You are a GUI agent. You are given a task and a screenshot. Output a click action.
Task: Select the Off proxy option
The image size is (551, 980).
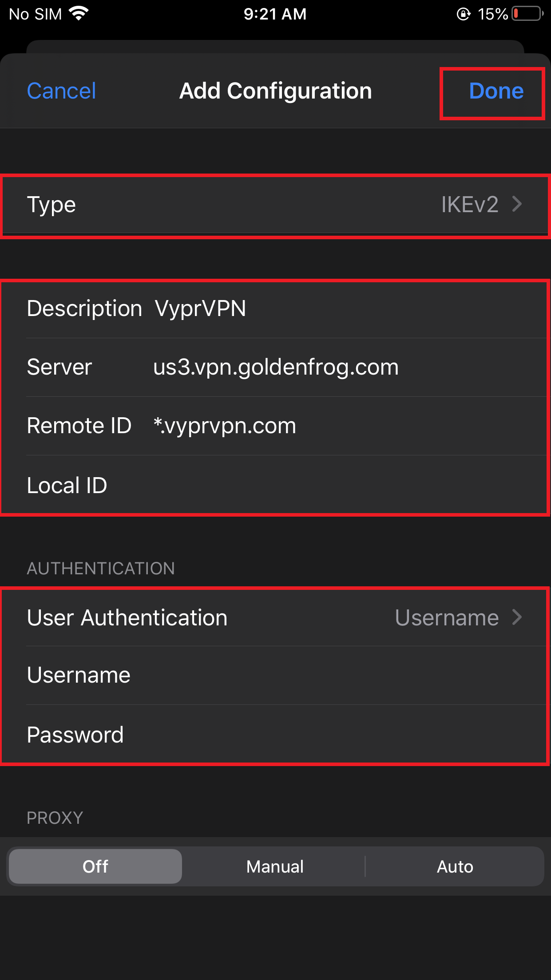pyautogui.click(x=95, y=866)
